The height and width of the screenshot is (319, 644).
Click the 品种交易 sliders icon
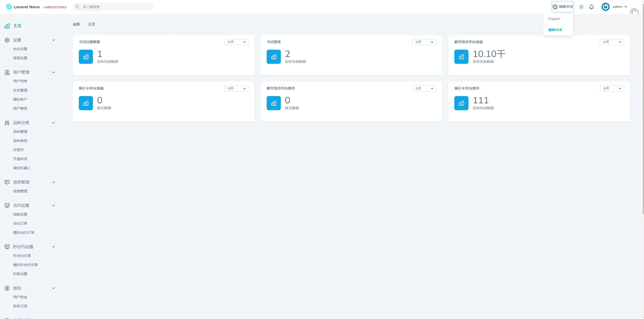[x=7, y=123]
